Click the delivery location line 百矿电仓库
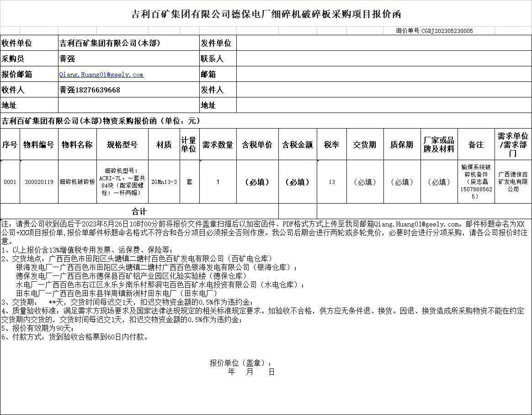The image size is (532, 415). tap(138, 259)
